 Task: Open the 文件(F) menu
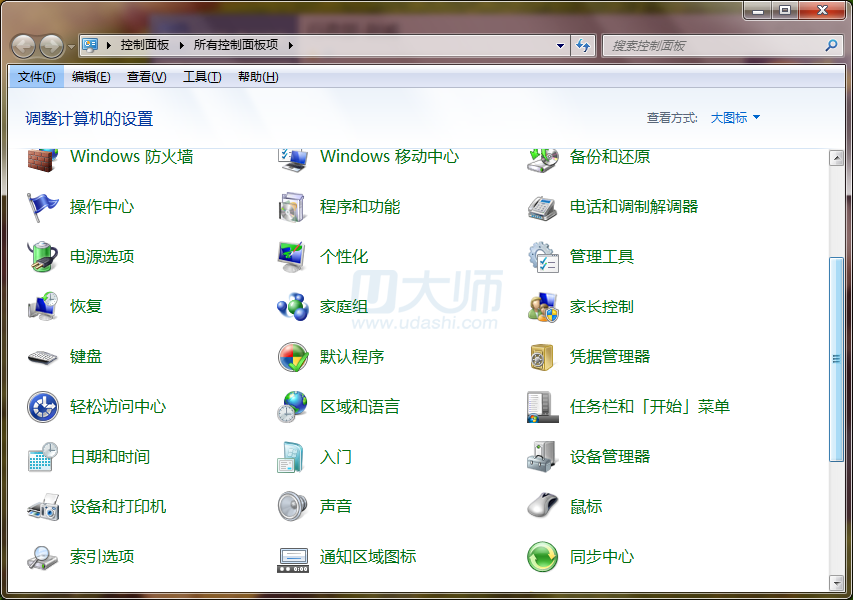pyautogui.click(x=36, y=77)
